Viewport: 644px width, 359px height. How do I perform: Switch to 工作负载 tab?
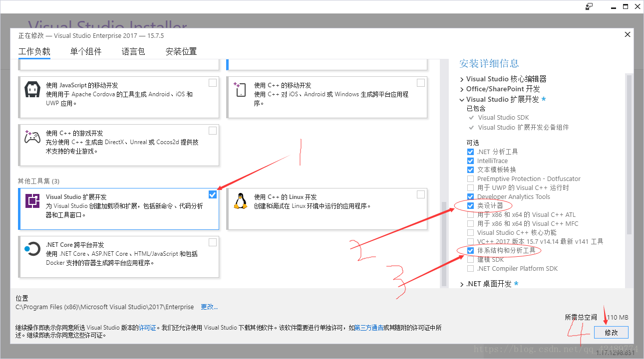tap(34, 51)
